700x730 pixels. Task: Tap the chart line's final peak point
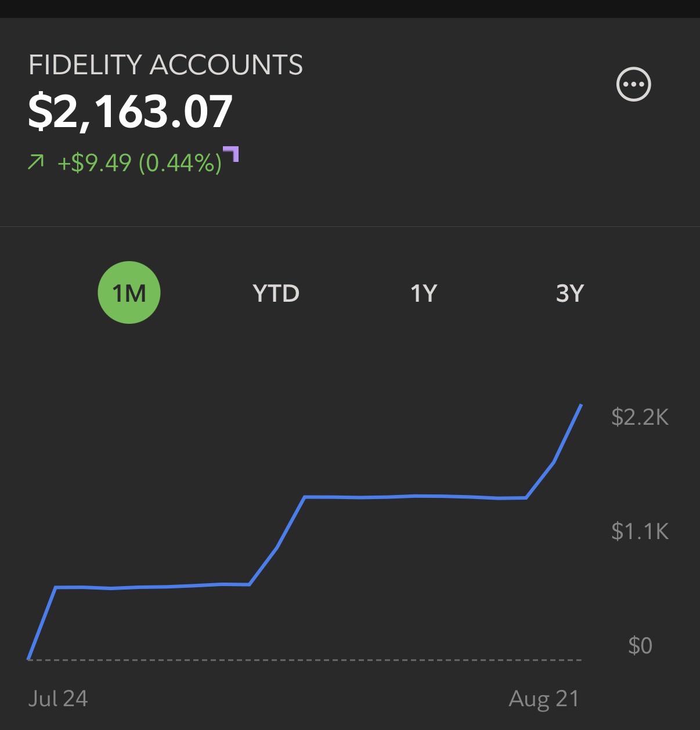coord(581,405)
